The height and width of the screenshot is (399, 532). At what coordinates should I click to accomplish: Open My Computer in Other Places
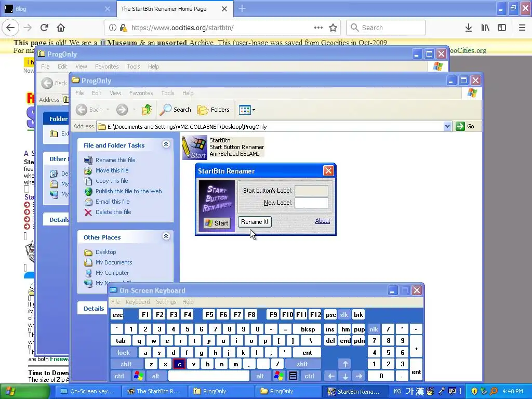tap(112, 273)
